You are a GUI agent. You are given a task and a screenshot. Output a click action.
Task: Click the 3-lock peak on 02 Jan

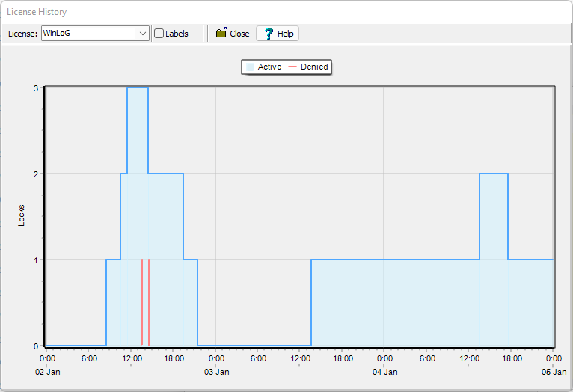138,88
